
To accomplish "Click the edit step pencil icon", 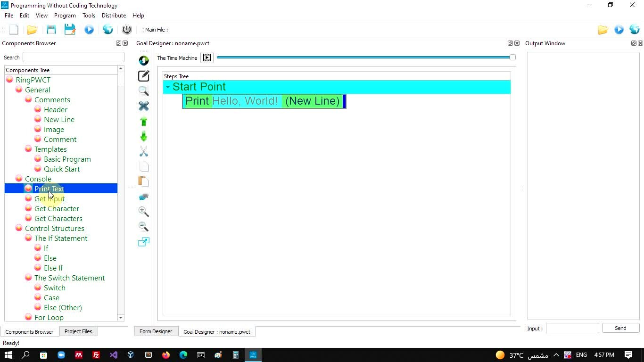I will point(143,76).
